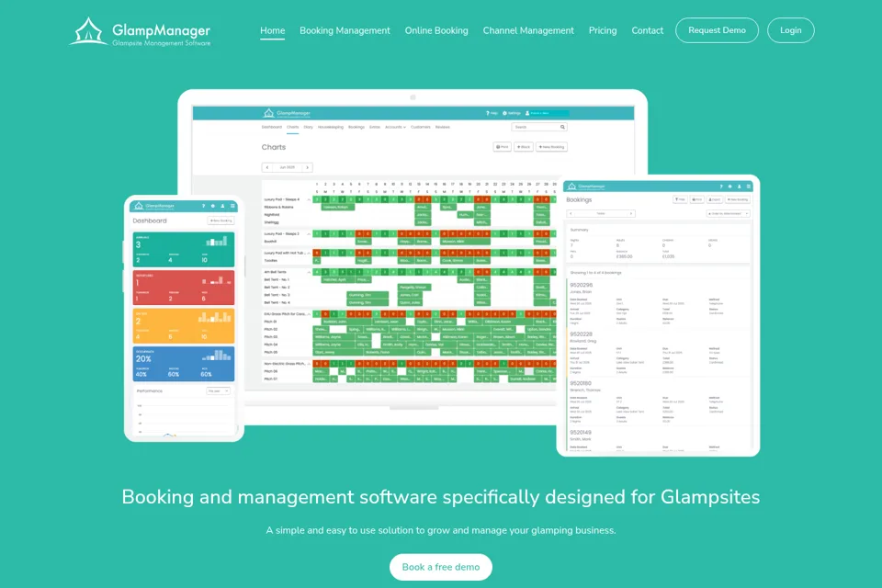Click the user icon in tablet mockup

pyautogui.click(x=739, y=187)
